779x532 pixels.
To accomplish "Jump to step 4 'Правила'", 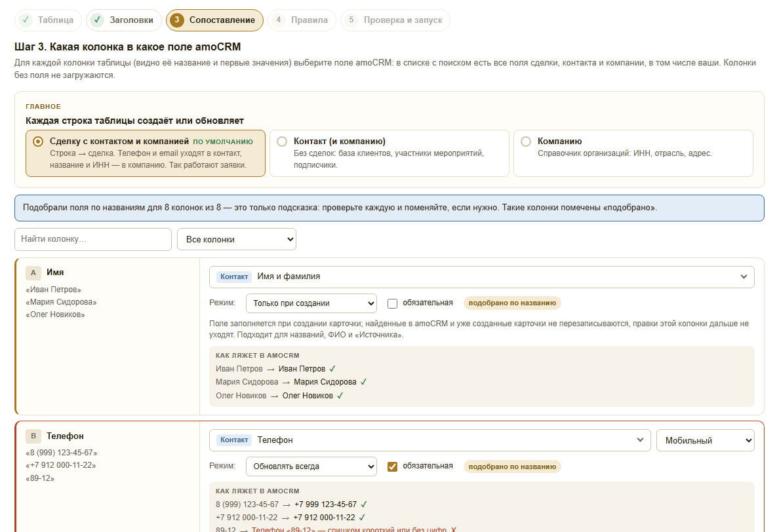I will click(302, 20).
